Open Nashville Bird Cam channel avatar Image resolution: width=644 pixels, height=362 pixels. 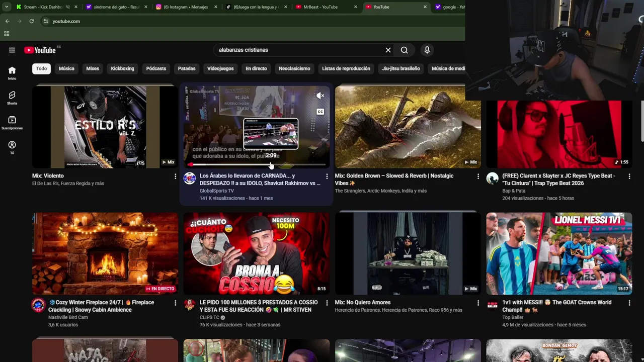[x=38, y=305]
